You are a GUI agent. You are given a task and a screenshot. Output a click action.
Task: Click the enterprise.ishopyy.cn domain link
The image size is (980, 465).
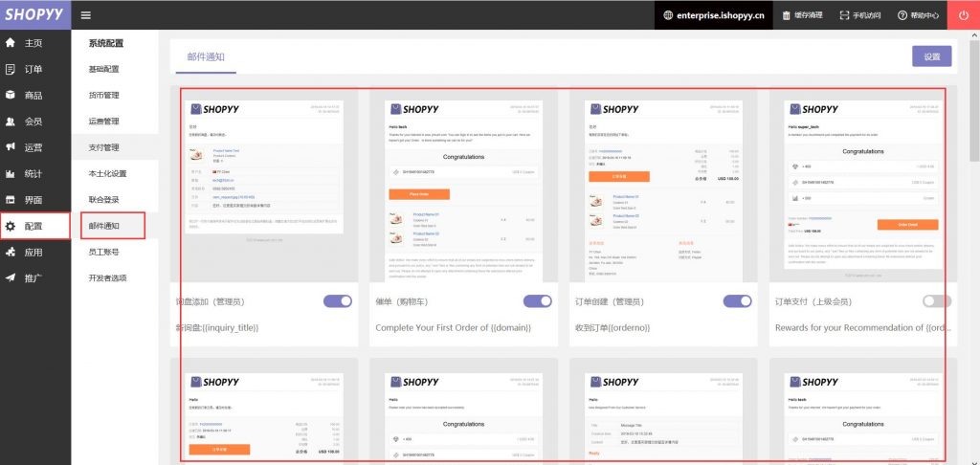pyautogui.click(x=720, y=15)
